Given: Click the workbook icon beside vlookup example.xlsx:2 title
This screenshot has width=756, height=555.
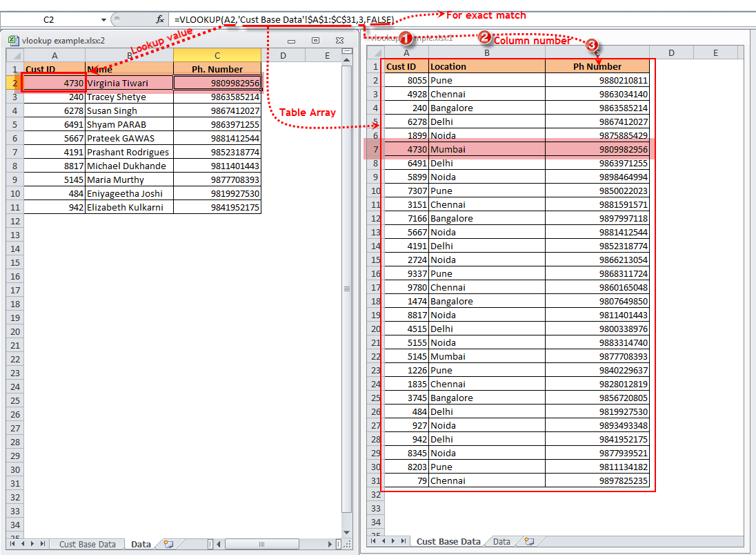Looking at the screenshot, I should pos(12,40).
